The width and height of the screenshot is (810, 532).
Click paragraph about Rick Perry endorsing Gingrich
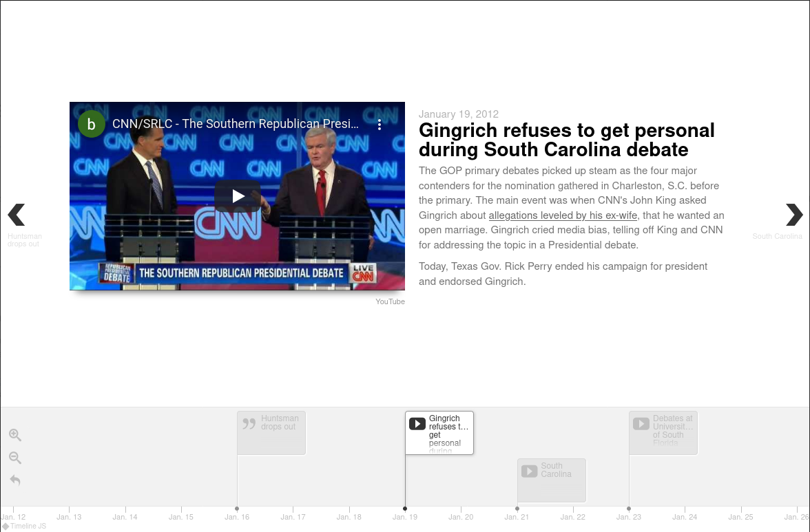(563, 274)
